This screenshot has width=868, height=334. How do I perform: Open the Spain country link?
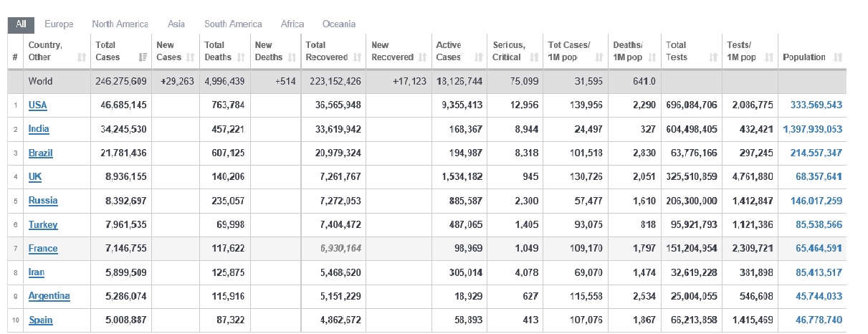(x=41, y=320)
